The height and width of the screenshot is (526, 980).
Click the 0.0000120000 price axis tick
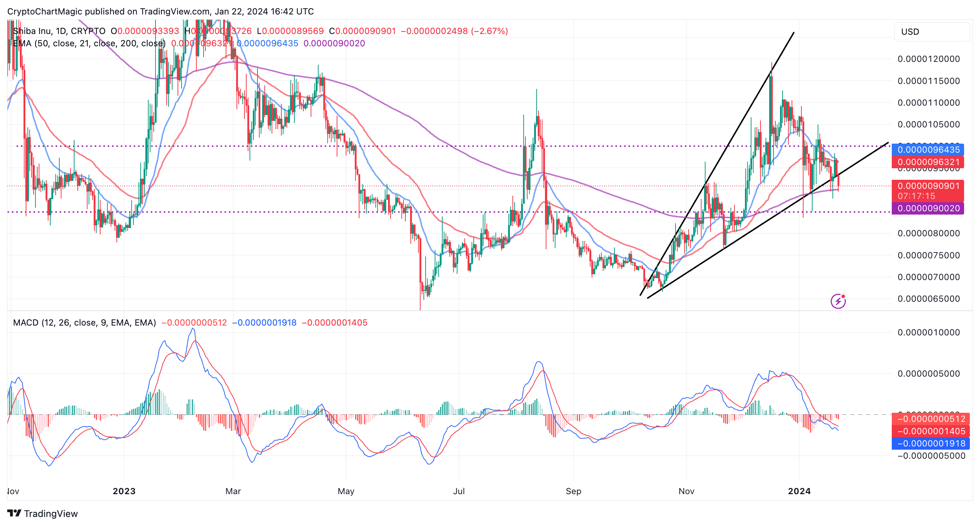[929, 59]
